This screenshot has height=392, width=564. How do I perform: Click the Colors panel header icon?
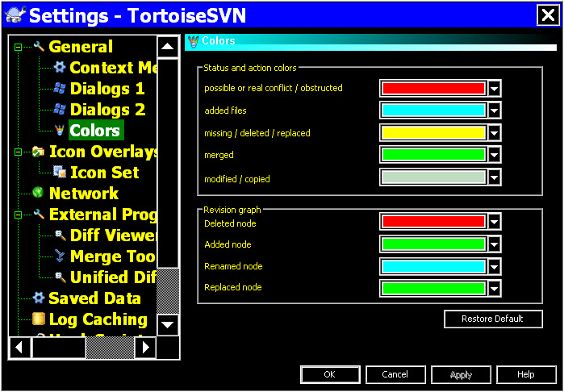tap(193, 41)
